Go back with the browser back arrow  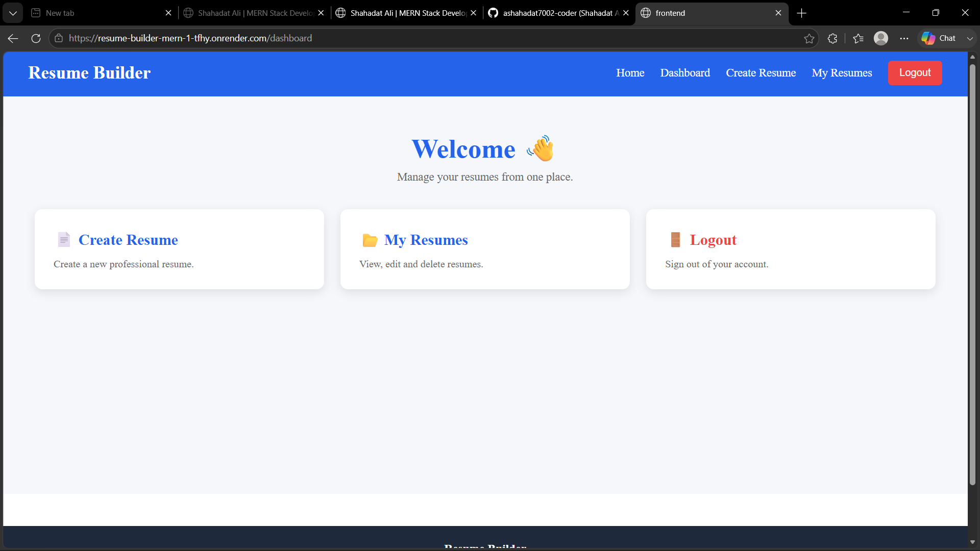coord(13,38)
